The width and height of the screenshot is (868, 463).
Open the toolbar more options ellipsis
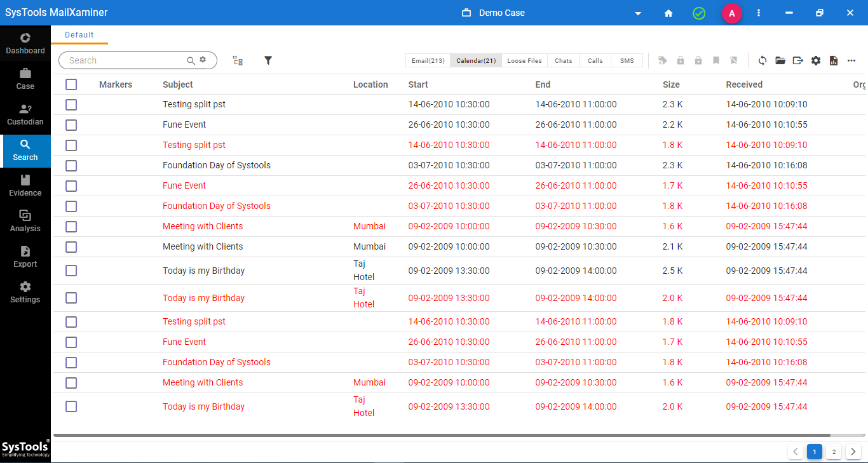[x=851, y=60]
